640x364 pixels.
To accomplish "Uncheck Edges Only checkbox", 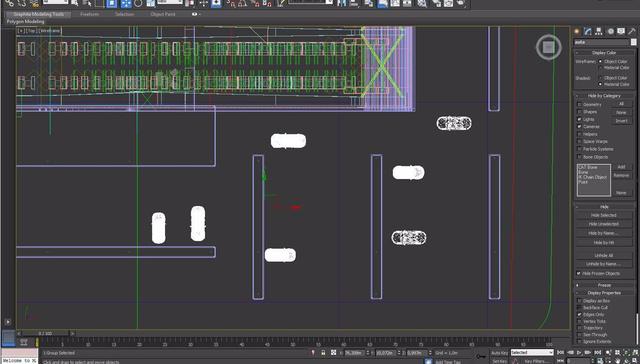I will tap(579, 315).
